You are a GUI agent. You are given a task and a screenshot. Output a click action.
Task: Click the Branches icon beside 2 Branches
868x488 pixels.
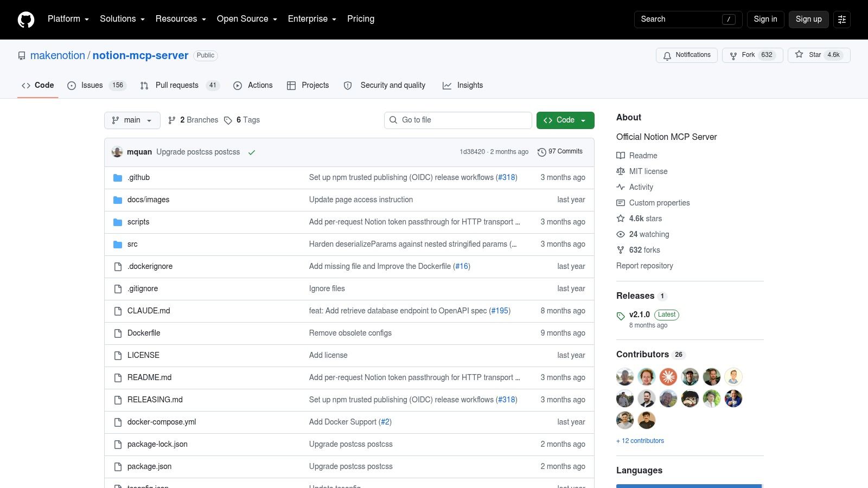click(x=172, y=120)
